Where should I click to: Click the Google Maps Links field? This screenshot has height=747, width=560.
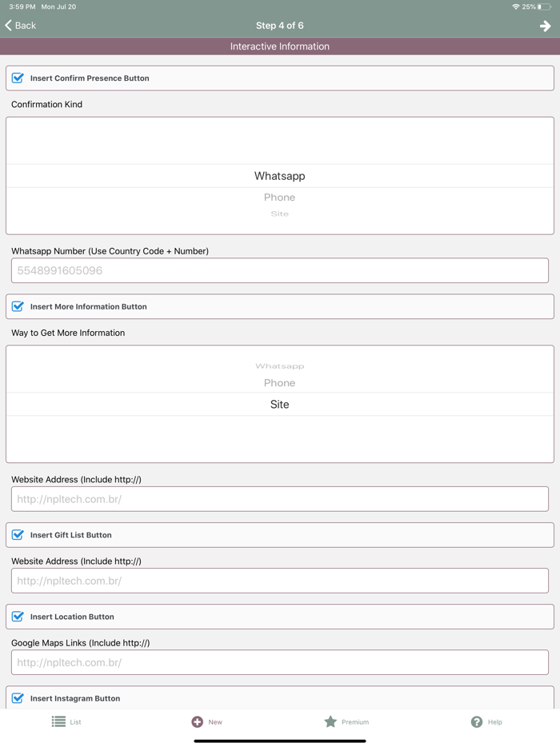(280, 662)
